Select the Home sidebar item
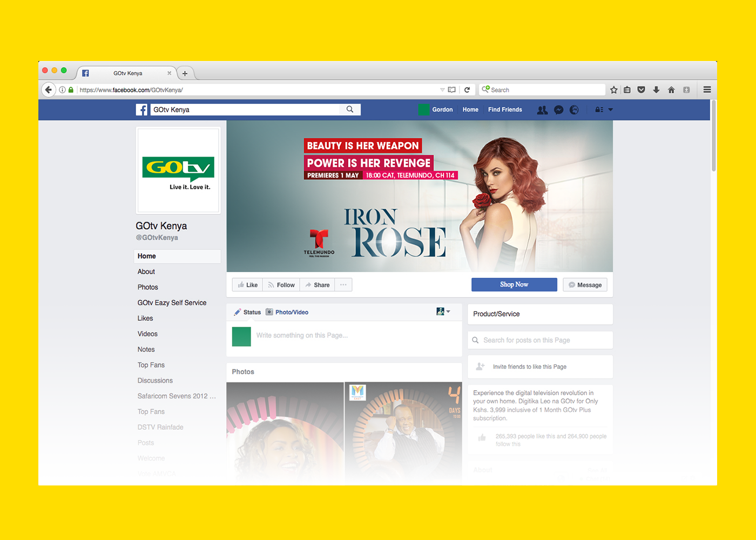The width and height of the screenshot is (756, 540). 177,256
